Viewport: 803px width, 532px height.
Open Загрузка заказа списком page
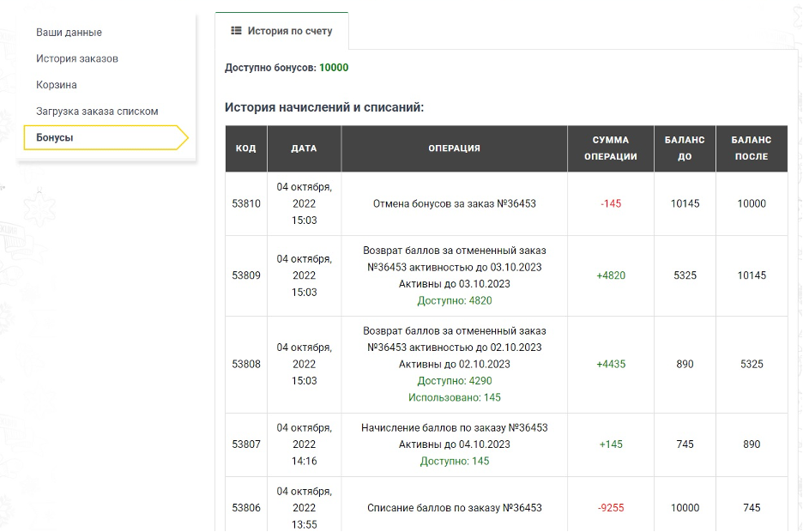pos(97,111)
